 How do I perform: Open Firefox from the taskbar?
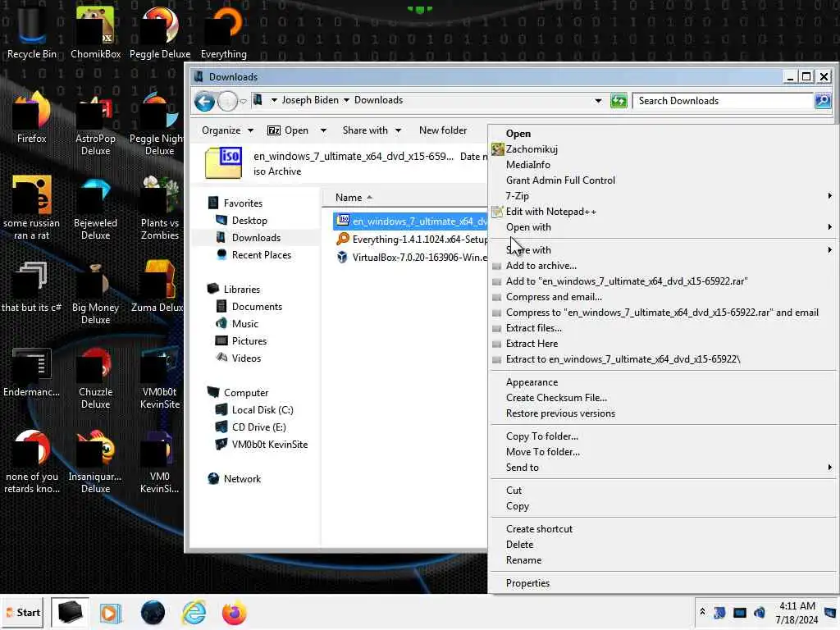tap(234, 613)
